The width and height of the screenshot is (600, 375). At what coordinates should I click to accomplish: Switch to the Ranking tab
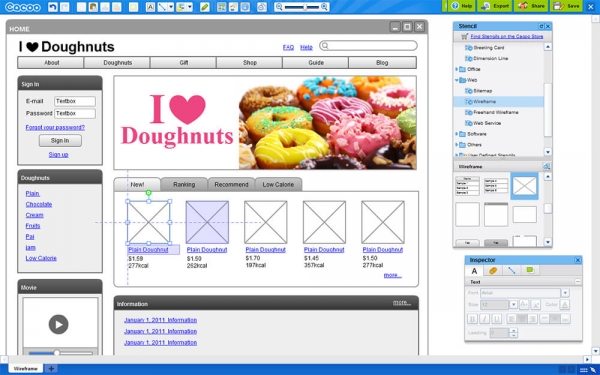[184, 184]
